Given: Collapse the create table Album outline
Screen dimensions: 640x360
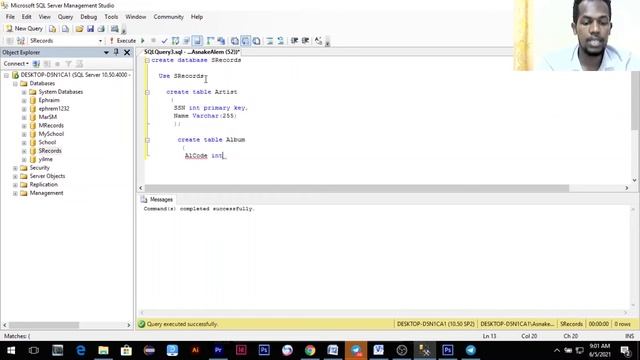Looking at the screenshot, I should coord(147,140).
